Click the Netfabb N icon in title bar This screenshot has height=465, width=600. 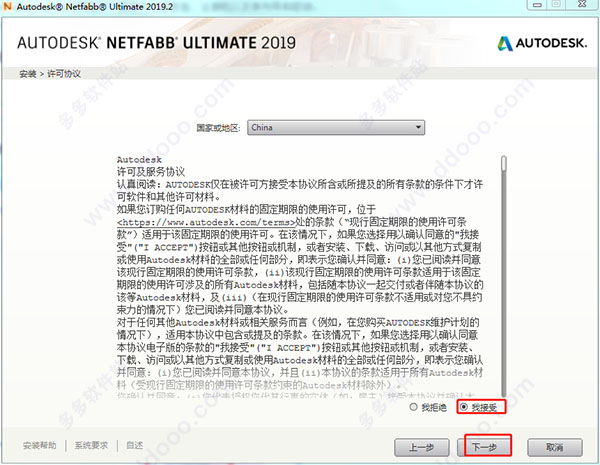click(x=7, y=6)
